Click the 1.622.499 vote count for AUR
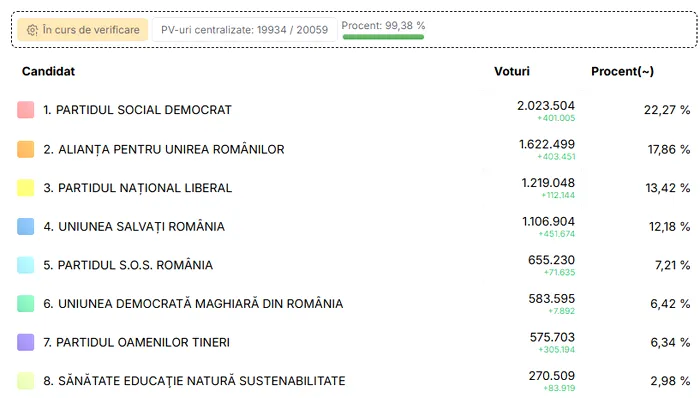Screen dimensions: 700x398 (x=547, y=145)
